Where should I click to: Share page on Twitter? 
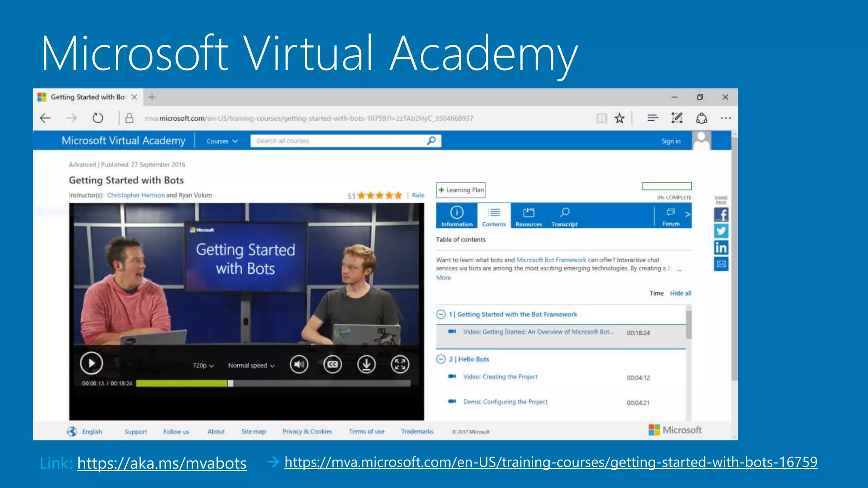721,231
